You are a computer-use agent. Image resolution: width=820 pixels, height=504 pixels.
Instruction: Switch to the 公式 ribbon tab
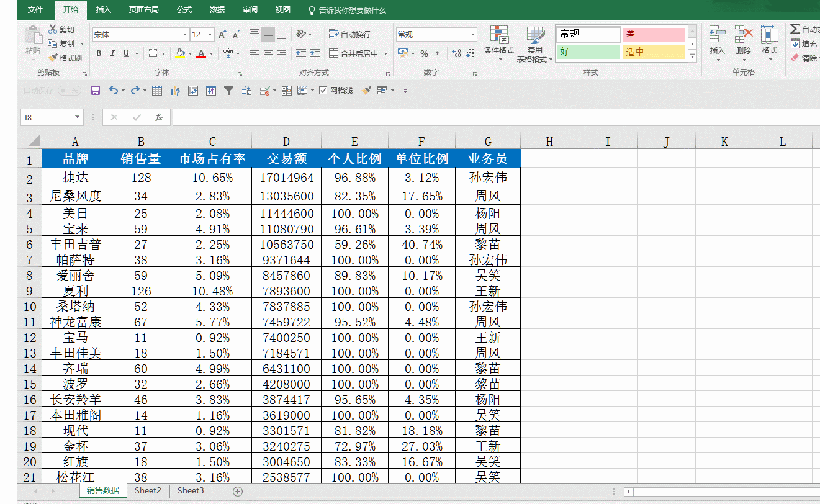pos(184,10)
